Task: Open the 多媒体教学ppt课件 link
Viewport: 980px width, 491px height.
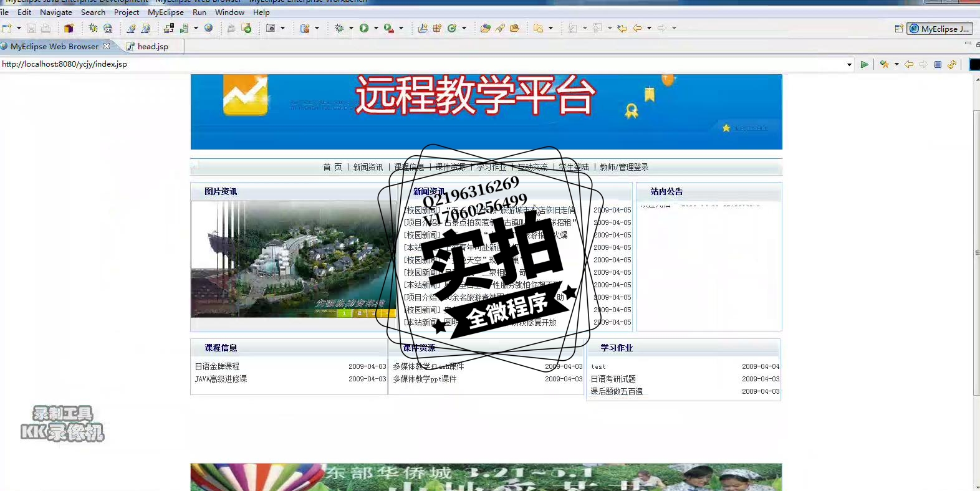Action: pos(425,379)
